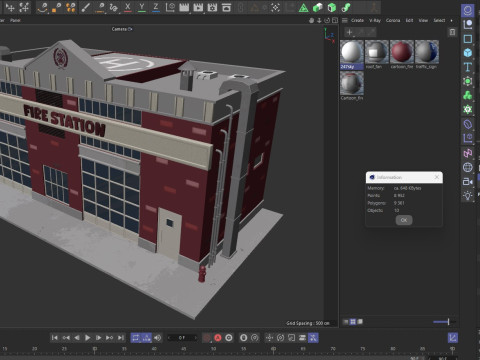Click the Subdivision Surface generator icon
This screenshot has height=360, width=480.
coord(468,81)
